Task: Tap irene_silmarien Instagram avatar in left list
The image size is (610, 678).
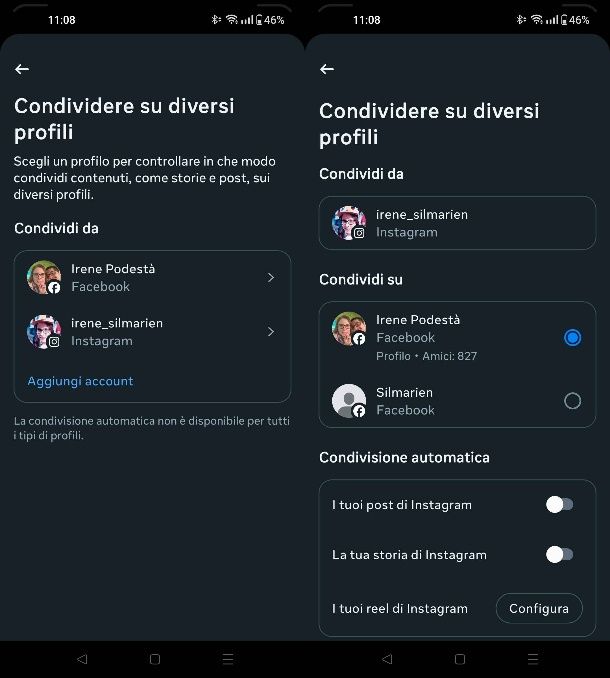Action: click(x=44, y=332)
